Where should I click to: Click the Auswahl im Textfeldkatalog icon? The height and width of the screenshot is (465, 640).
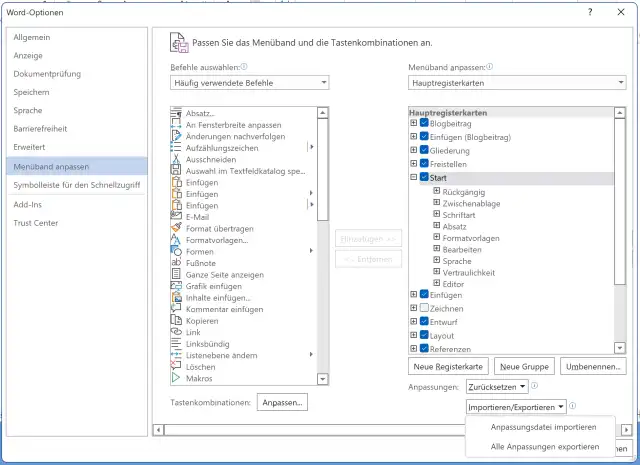pyautogui.click(x=176, y=171)
